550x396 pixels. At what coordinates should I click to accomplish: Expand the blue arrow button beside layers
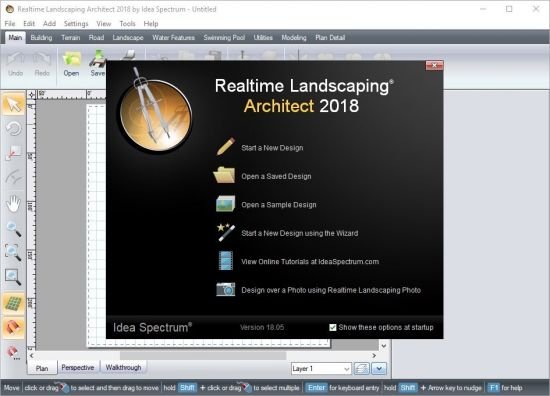(379, 369)
